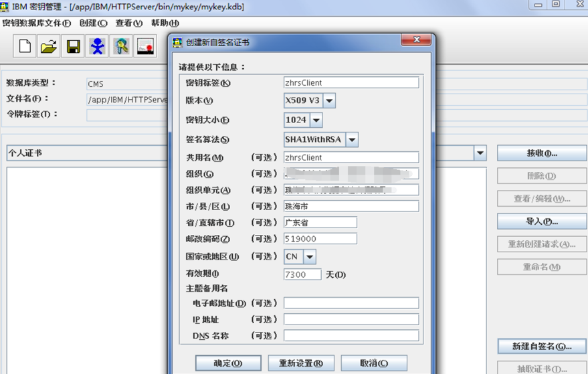Image resolution: width=588 pixels, height=374 pixels.
Task: Click the 令牌标签 field in main window
Action: coord(128,115)
